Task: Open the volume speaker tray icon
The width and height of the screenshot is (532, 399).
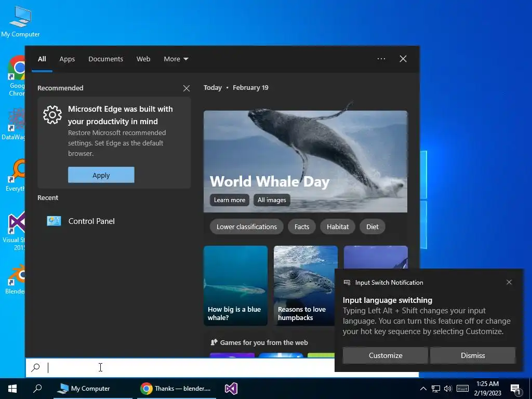Action: [x=448, y=389]
